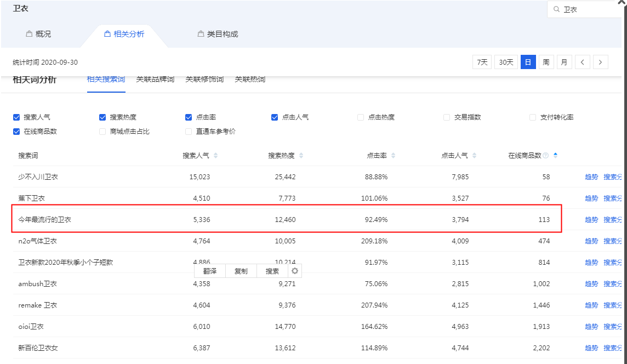627x364 pixels.
Task: Click the 15,023 search popularity value
Action: [x=200, y=177]
